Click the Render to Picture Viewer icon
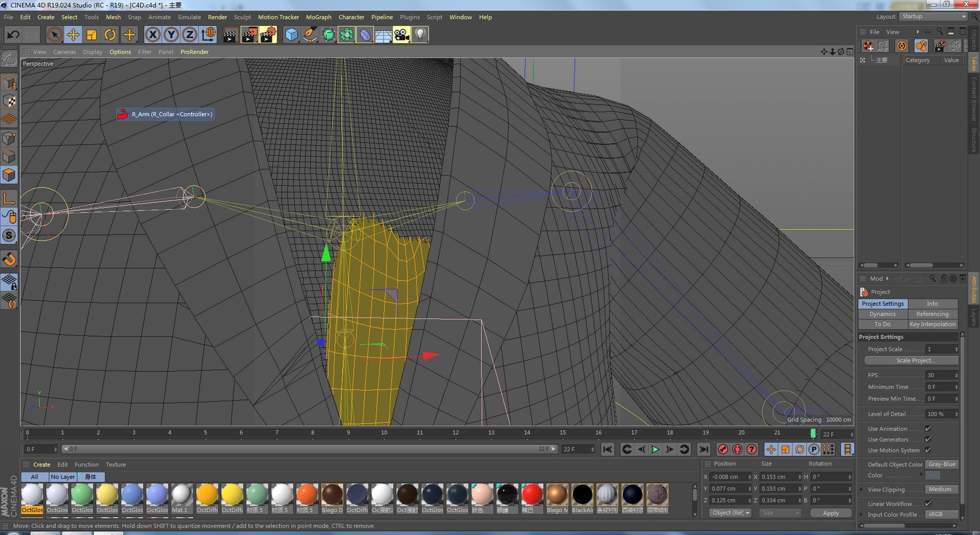This screenshot has height=535, width=980. (249, 35)
